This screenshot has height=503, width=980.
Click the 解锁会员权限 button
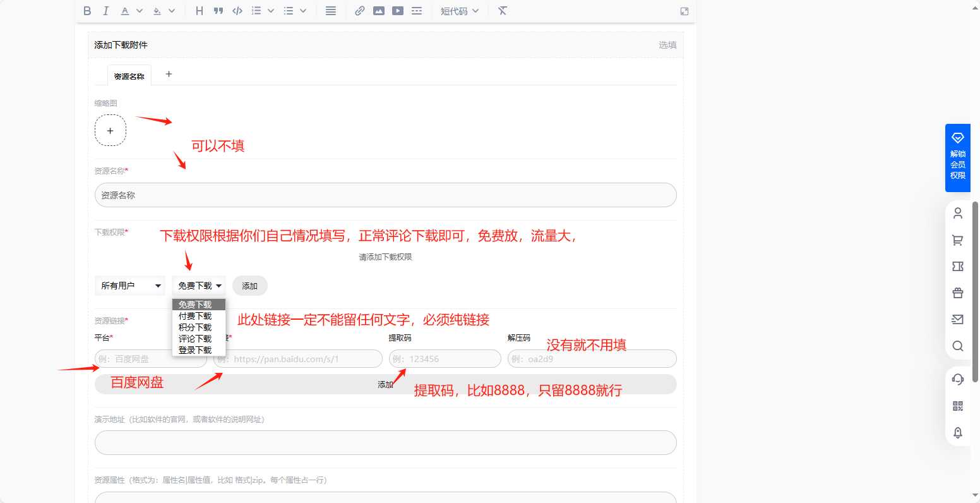tap(957, 156)
